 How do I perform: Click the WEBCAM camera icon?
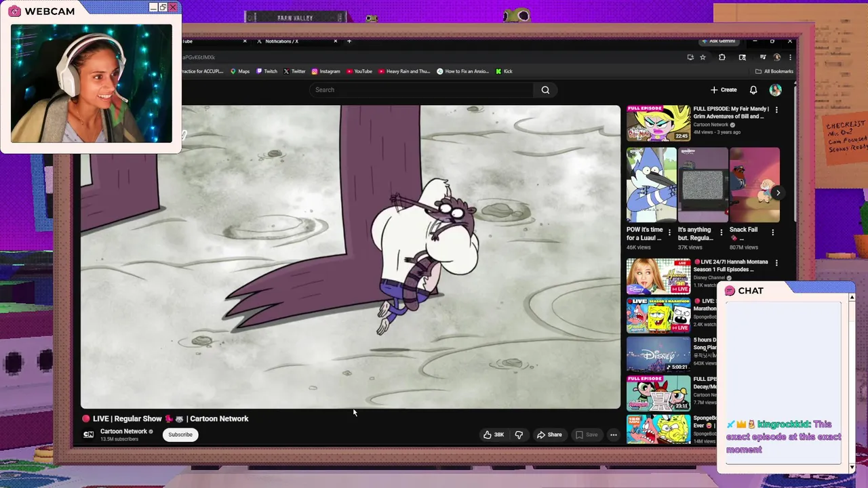[x=14, y=12]
